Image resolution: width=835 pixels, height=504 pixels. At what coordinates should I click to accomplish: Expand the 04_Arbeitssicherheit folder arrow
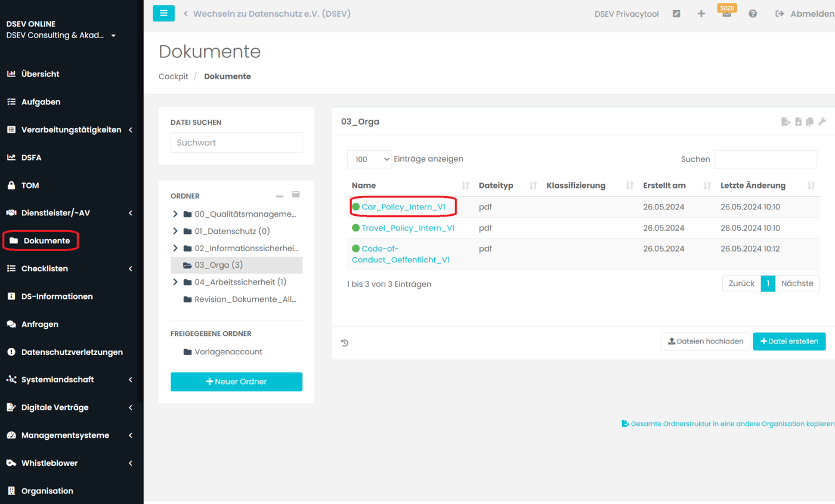click(175, 282)
